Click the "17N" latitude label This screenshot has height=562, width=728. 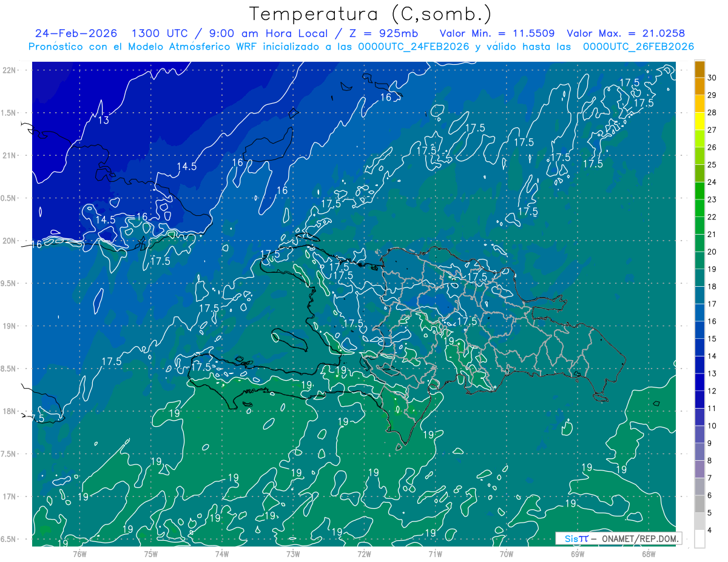[9, 497]
